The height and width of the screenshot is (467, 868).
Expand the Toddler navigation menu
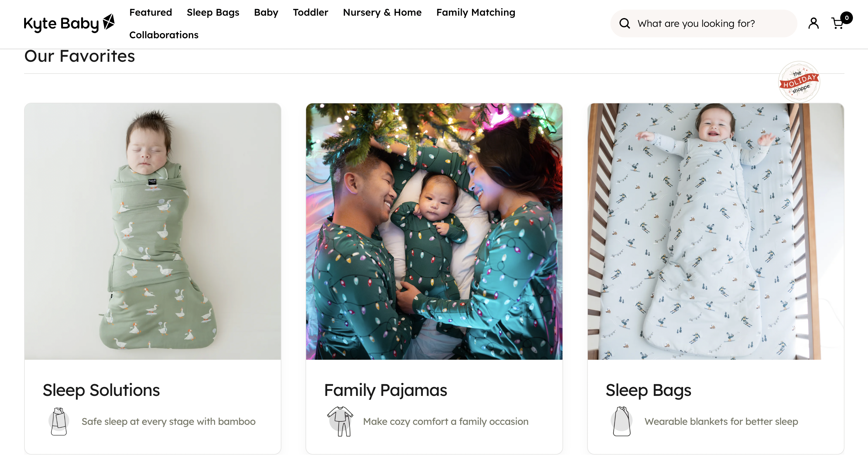pos(310,12)
